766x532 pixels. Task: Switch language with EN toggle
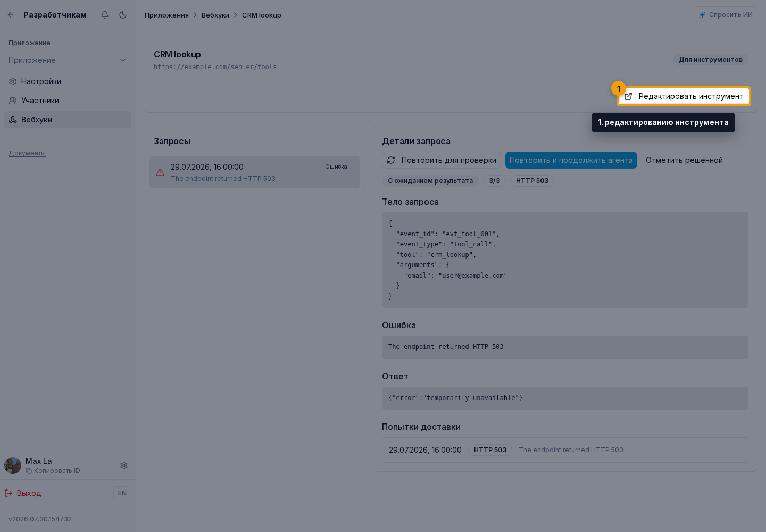pos(122,493)
